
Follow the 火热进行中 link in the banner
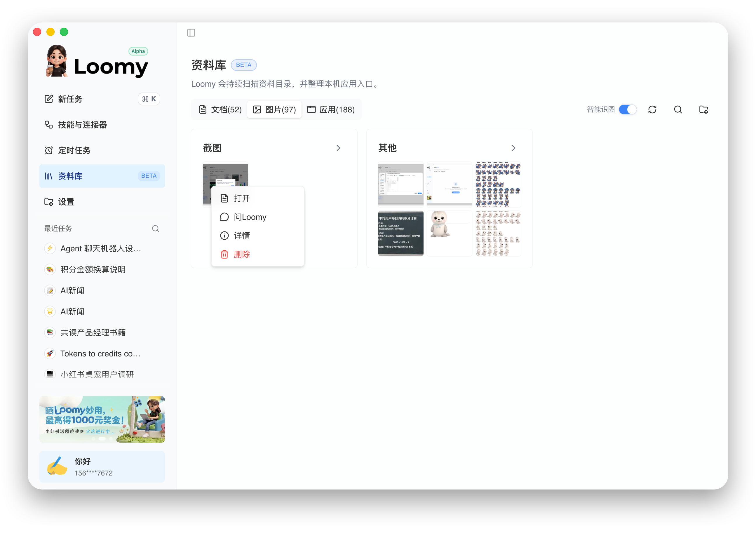(100, 431)
